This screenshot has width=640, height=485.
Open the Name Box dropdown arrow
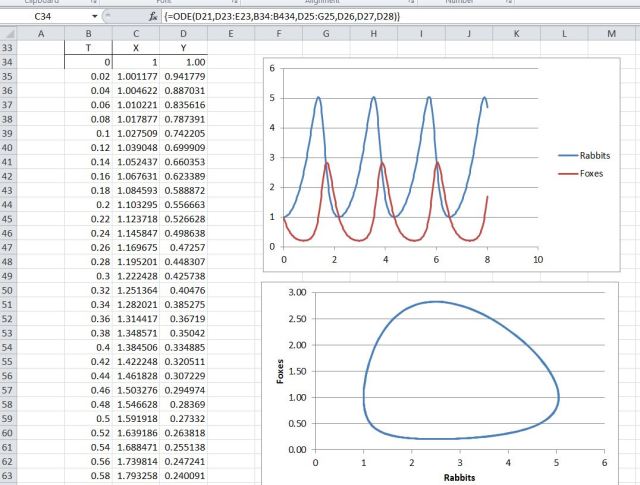94,17
